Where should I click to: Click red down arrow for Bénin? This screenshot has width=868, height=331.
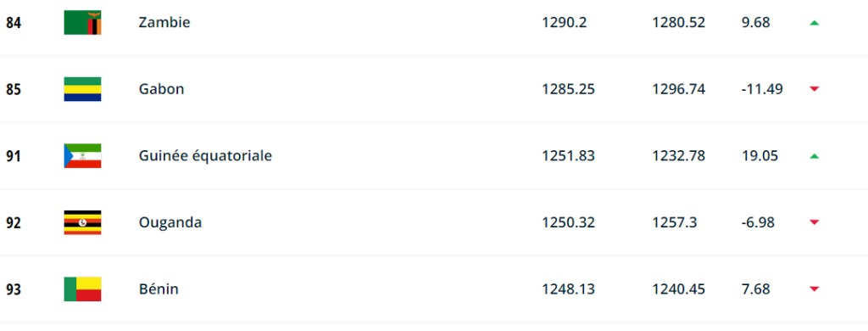(x=814, y=289)
